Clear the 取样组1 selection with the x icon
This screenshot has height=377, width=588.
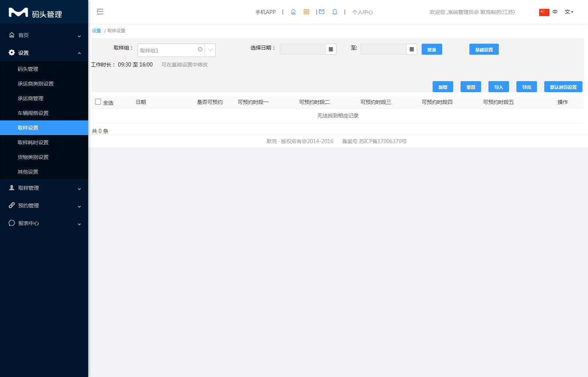(x=200, y=49)
